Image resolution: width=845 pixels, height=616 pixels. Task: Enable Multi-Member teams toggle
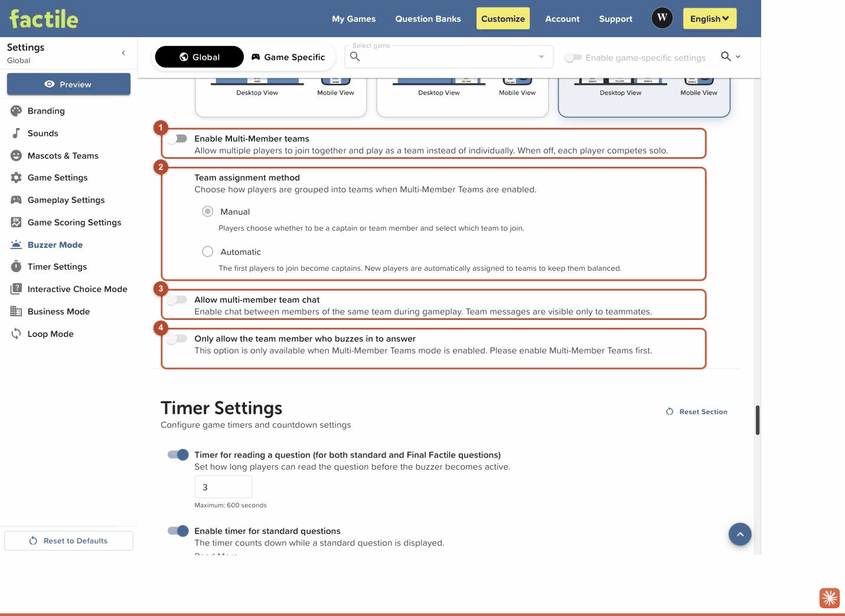(x=177, y=139)
